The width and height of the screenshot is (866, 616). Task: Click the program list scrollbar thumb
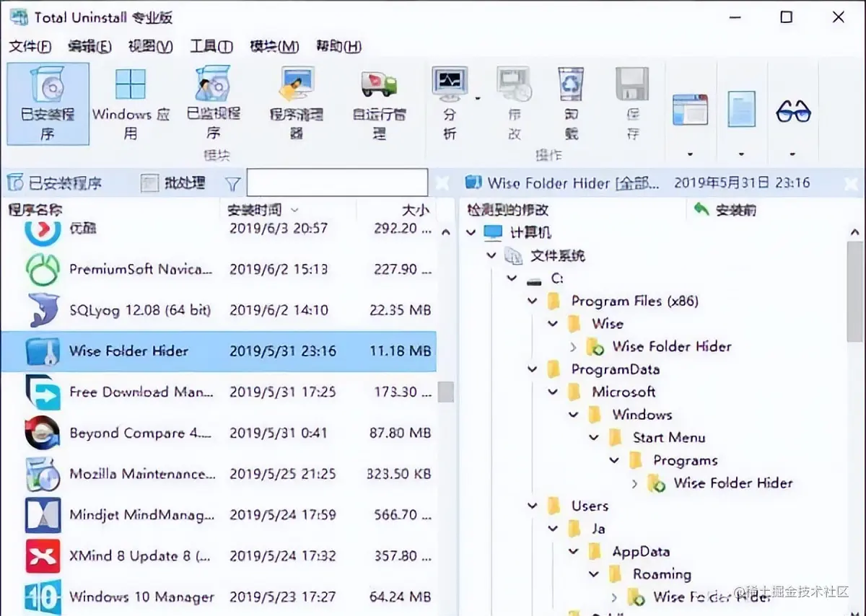[446, 392]
